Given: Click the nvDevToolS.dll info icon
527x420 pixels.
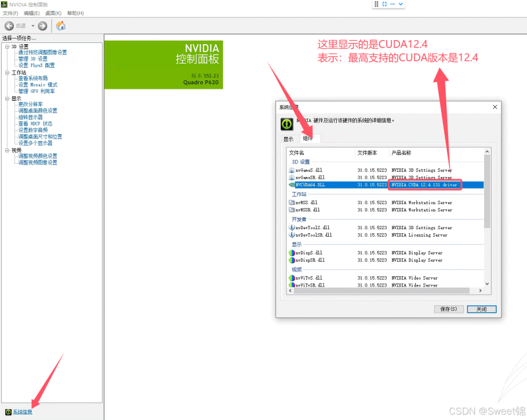Looking at the screenshot, I should coord(292,227).
